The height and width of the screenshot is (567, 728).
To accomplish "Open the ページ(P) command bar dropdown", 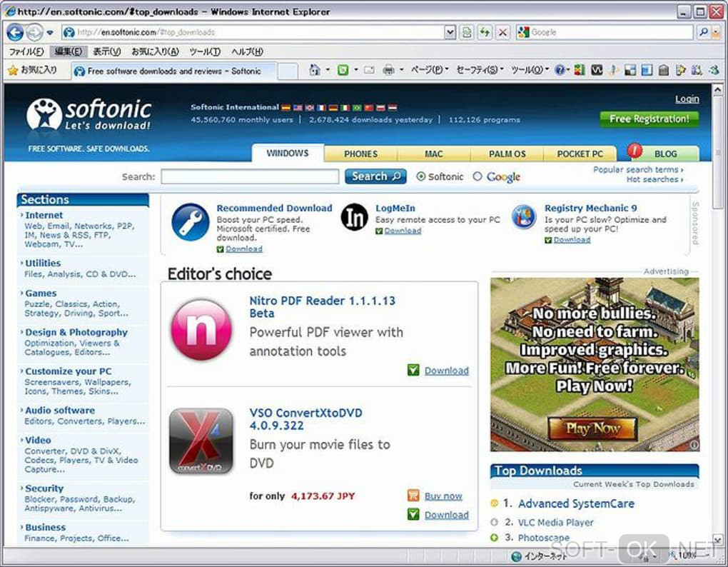I will (430, 70).
